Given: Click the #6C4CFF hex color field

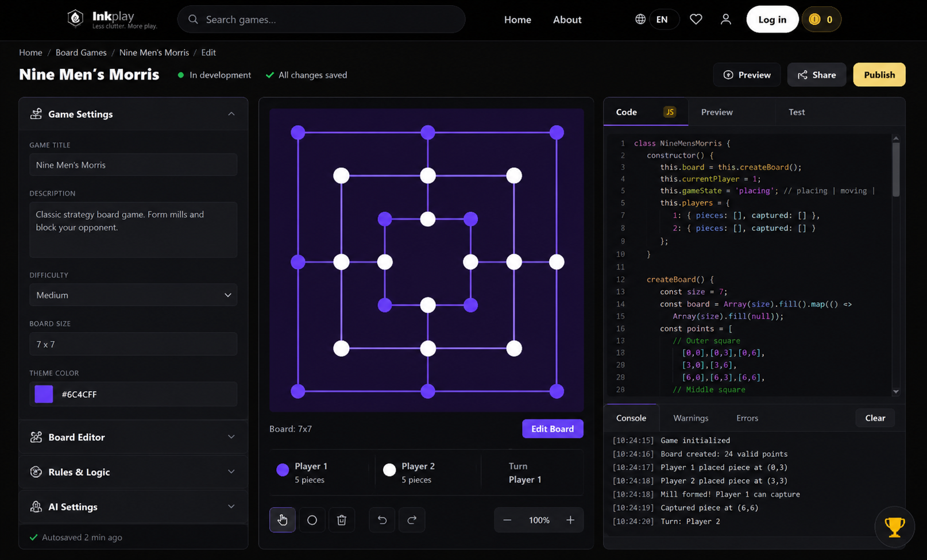Looking at the screenshot, I should (x=133, y=394).
